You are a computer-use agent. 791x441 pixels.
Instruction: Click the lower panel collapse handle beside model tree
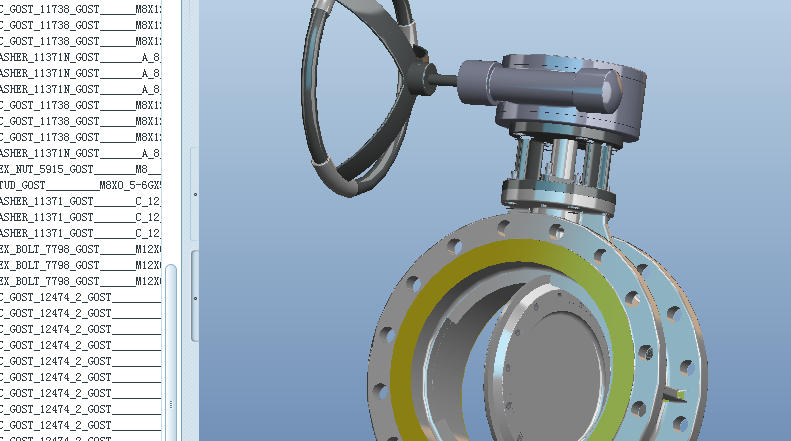click(195, 297)
